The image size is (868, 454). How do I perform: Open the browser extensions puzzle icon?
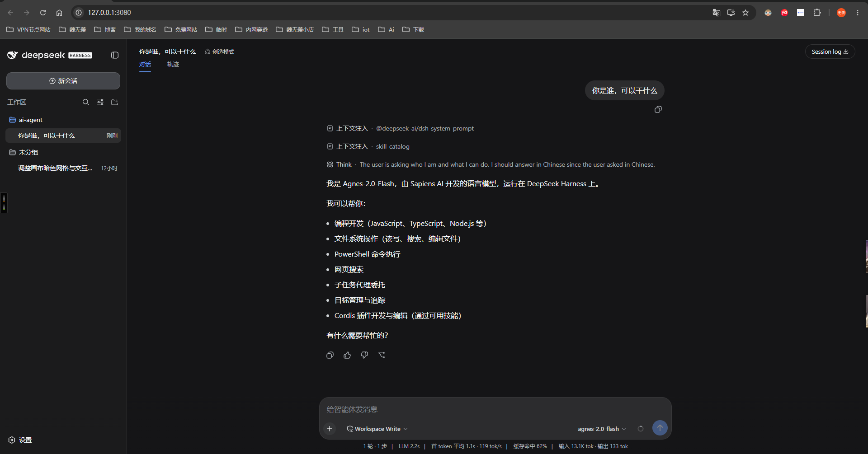tap(817, 13)
